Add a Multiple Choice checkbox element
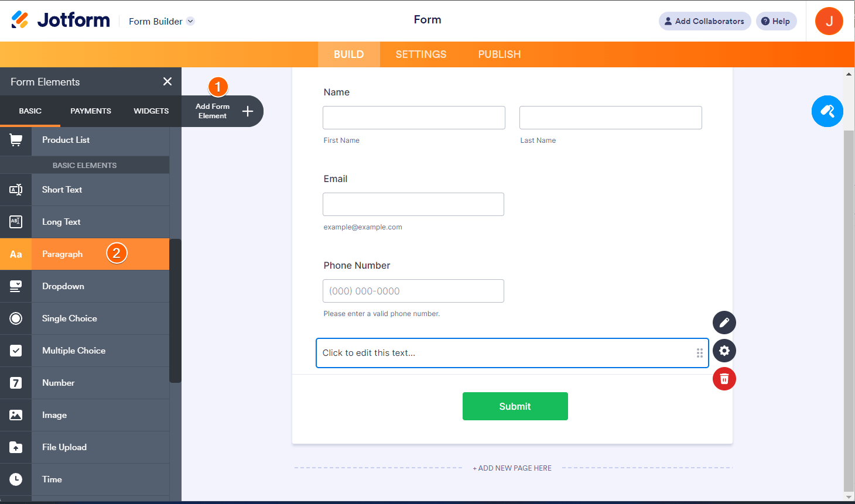This screenshot has width=855, height=504. (84, 351)
